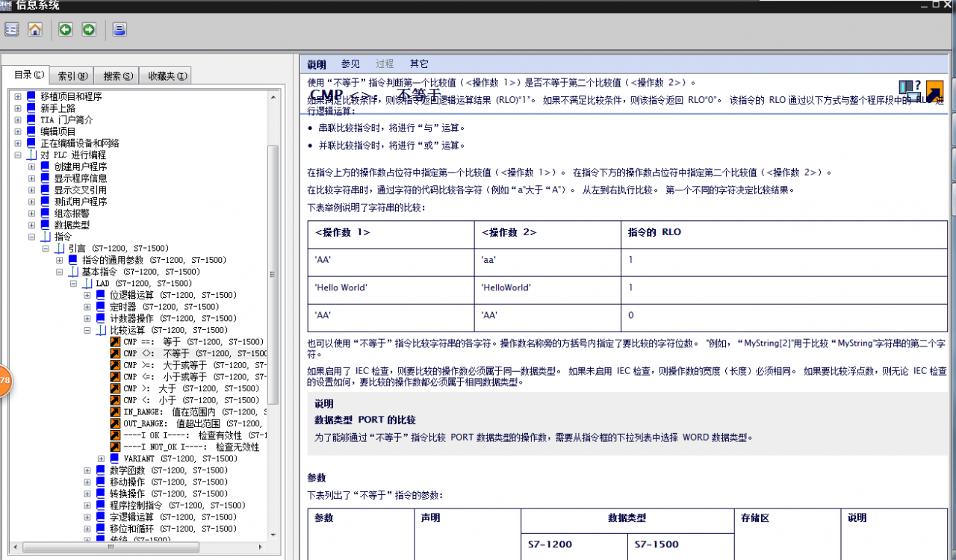The image size is (956, 560).
Task: Print the current help topic
Action: point(119,30)
